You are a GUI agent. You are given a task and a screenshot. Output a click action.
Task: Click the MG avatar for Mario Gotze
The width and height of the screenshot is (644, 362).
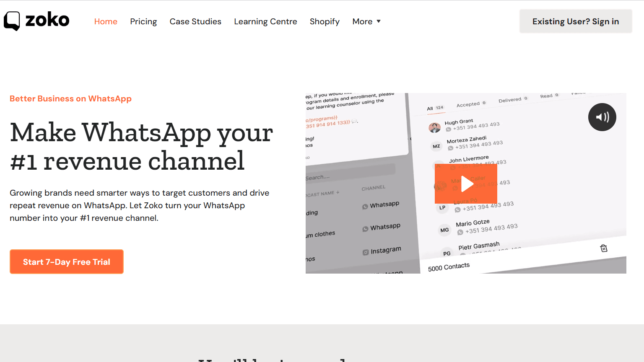coord(444,230)
